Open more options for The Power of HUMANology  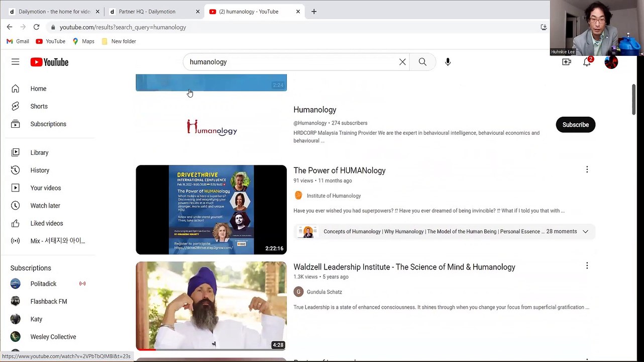coord(587,170)
